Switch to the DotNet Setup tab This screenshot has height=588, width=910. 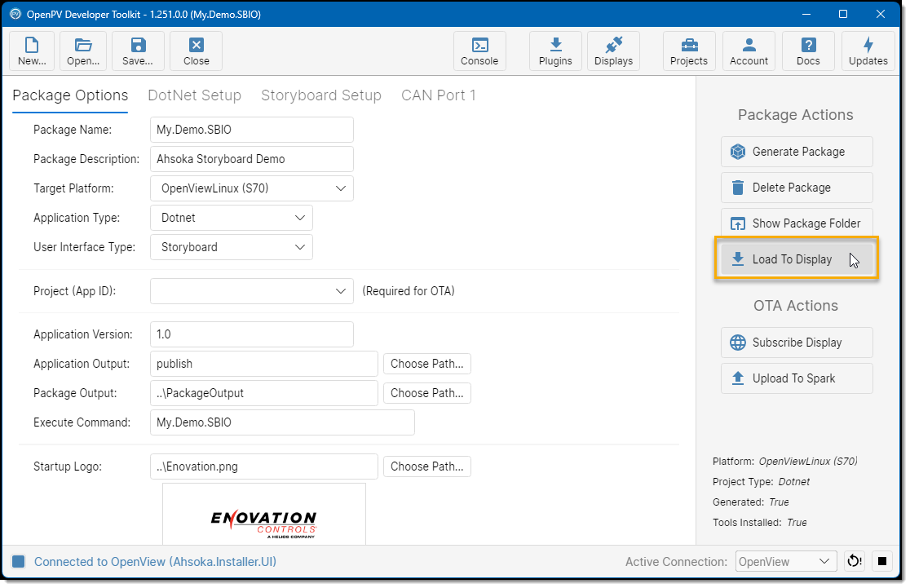click(x=194, y=95)
